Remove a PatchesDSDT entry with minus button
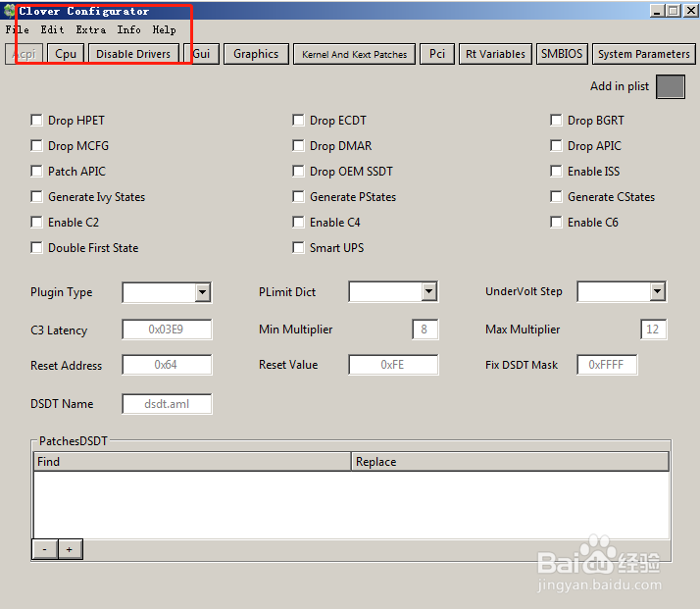 [45, 549]
